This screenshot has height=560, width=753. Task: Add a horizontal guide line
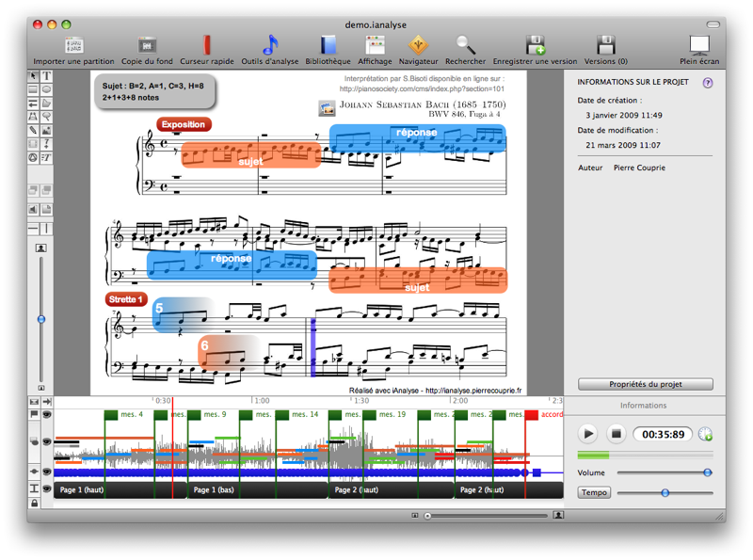click(33, 229)
